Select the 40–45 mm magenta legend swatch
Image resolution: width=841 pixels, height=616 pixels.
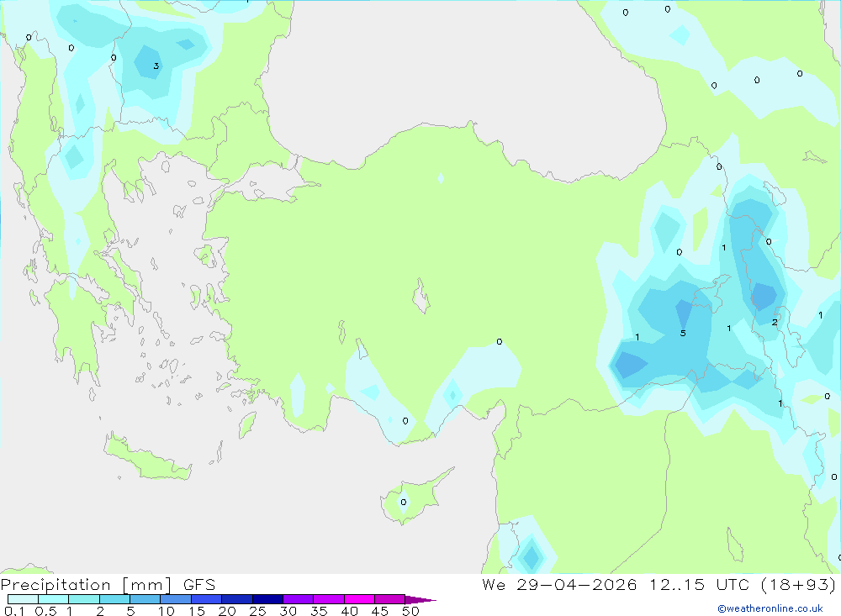359,599
